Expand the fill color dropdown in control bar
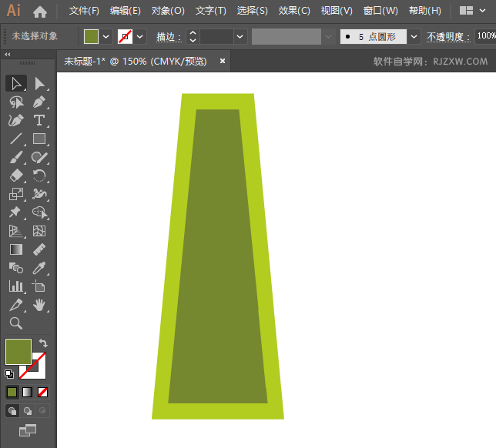This screenshot has height=448, width=496. [x=106, y=36]
